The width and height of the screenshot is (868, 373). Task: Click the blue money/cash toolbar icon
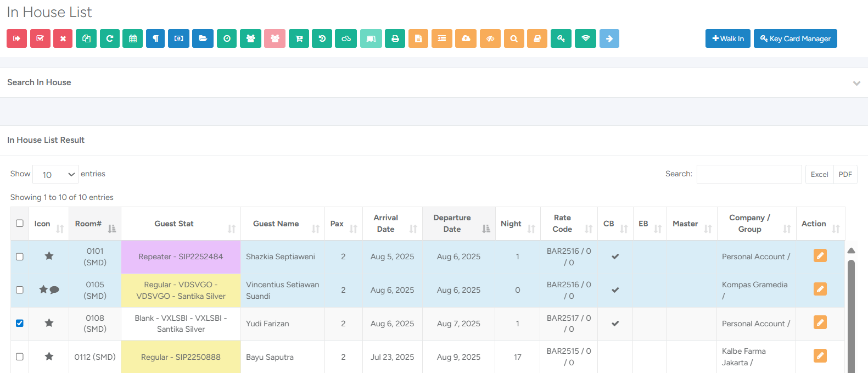pyautogui.click(x=178, y=38)
